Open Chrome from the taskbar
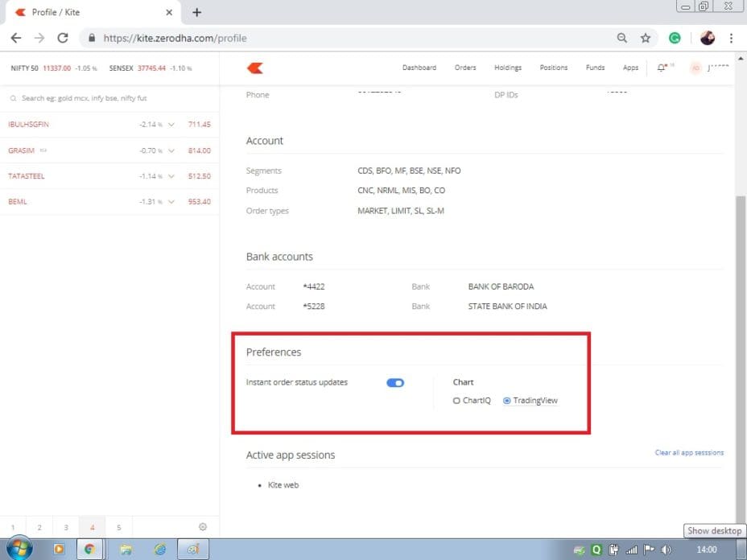 (x=91, y=549)
